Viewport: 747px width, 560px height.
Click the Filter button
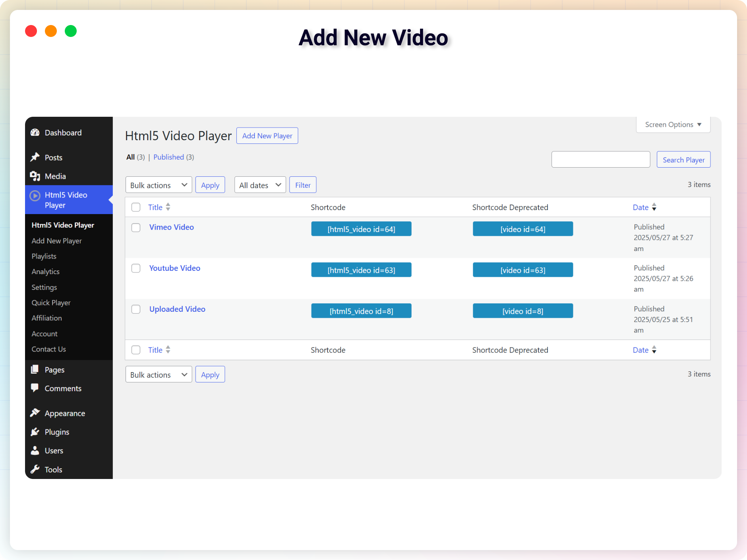tap(303, 185)
